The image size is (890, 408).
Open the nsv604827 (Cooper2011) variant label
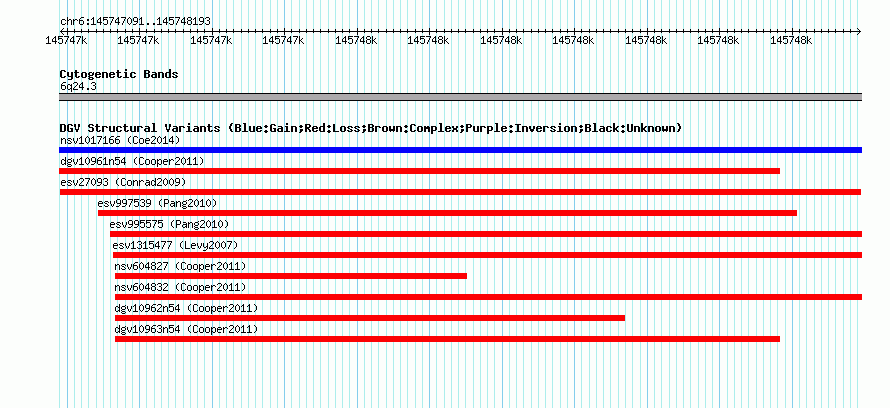(180, 266)
